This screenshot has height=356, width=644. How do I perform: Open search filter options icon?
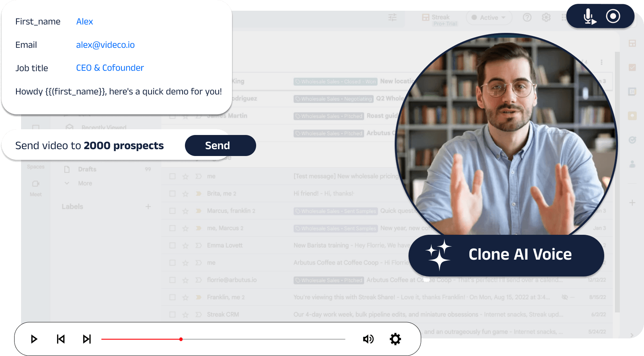pyautogui.click(x=392, y=17)
